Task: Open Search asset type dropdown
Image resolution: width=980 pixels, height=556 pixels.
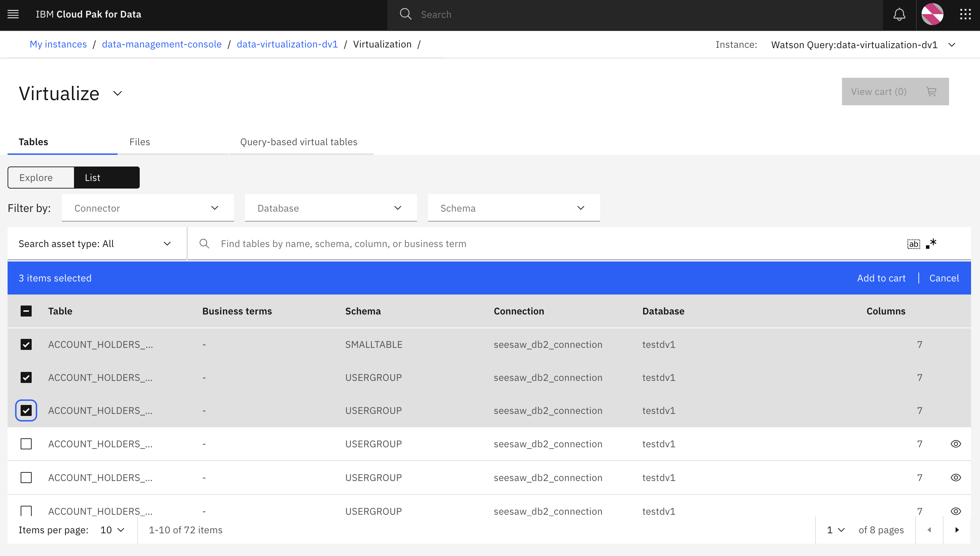Action: (x=97, y=244)
